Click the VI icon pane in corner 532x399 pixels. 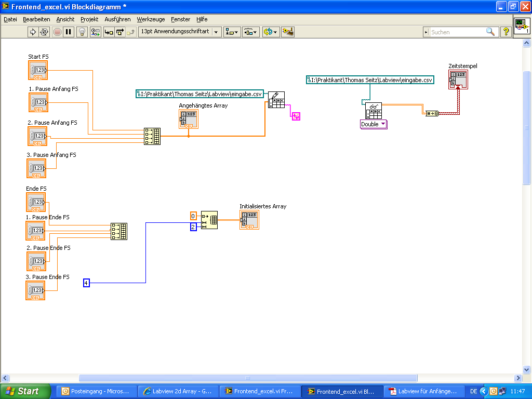click(x=522, y=26)
